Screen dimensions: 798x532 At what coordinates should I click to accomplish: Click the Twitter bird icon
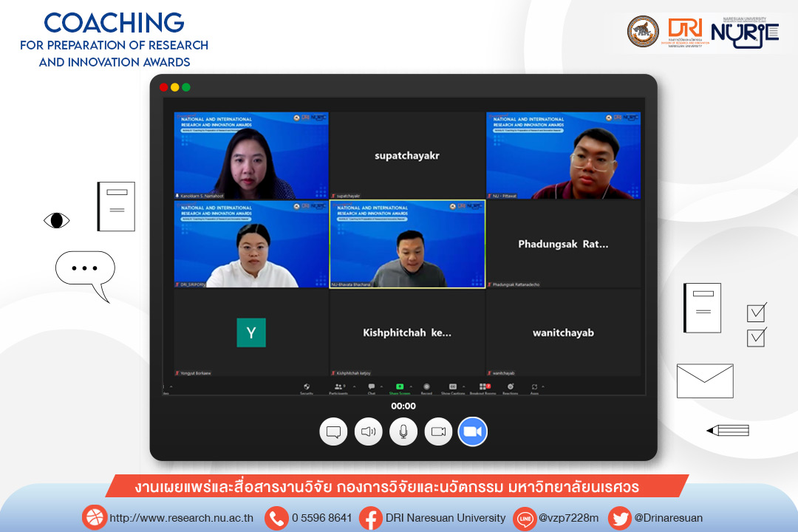tap(620, 518)
